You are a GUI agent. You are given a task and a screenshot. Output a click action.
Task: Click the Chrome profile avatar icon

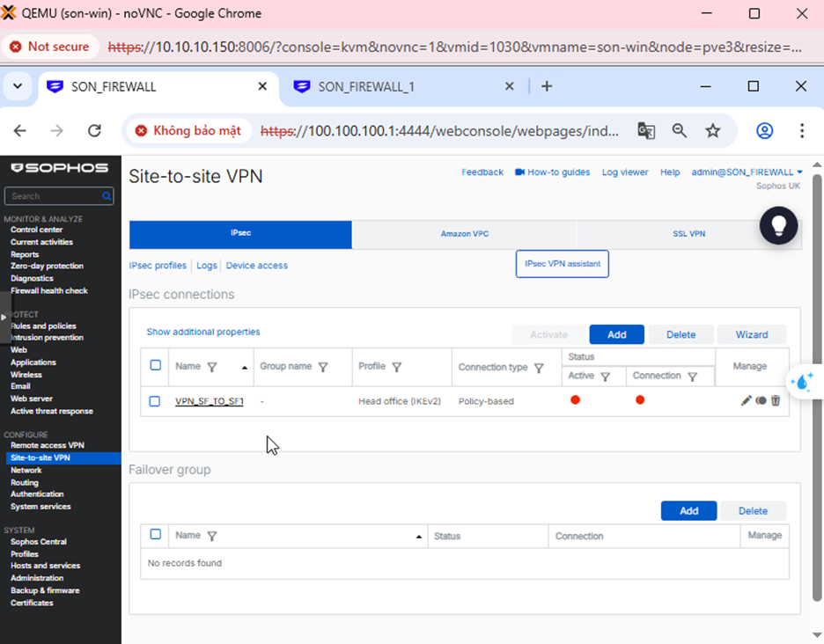point(764,131)
